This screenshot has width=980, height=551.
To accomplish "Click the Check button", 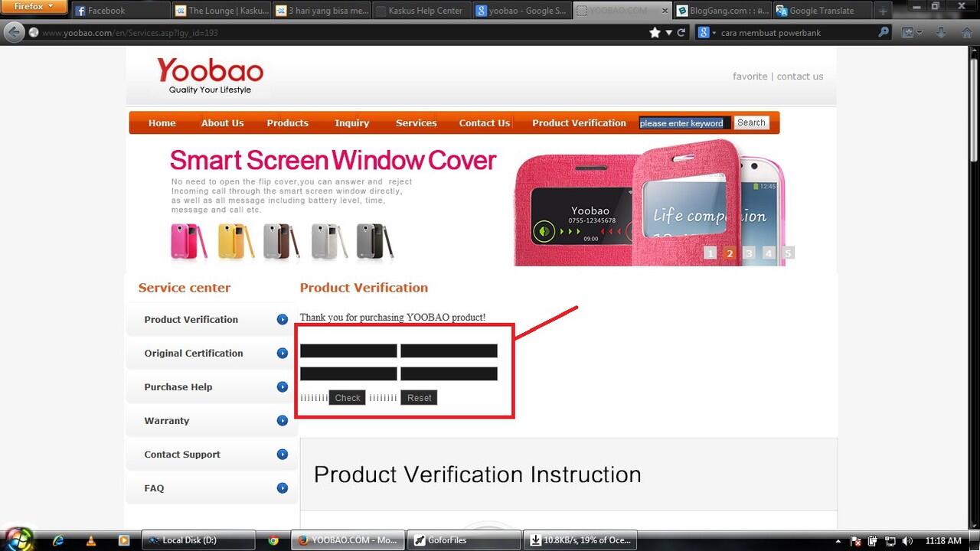I will [x=348, y=398].
